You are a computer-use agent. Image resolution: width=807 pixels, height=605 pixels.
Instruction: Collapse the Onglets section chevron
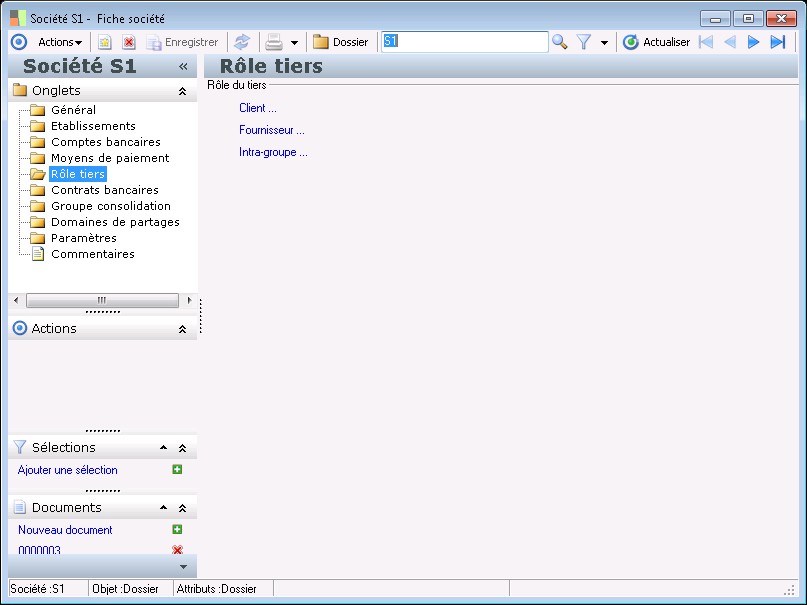coord(182,91)
